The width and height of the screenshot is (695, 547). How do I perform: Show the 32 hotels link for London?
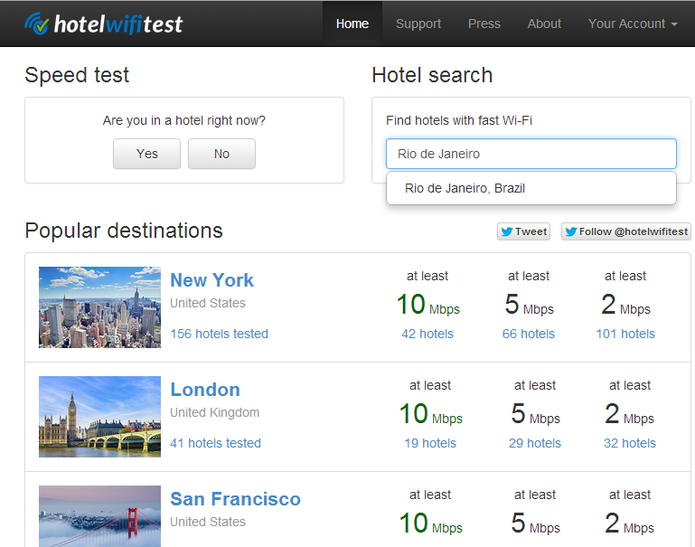tap(629, 443)
